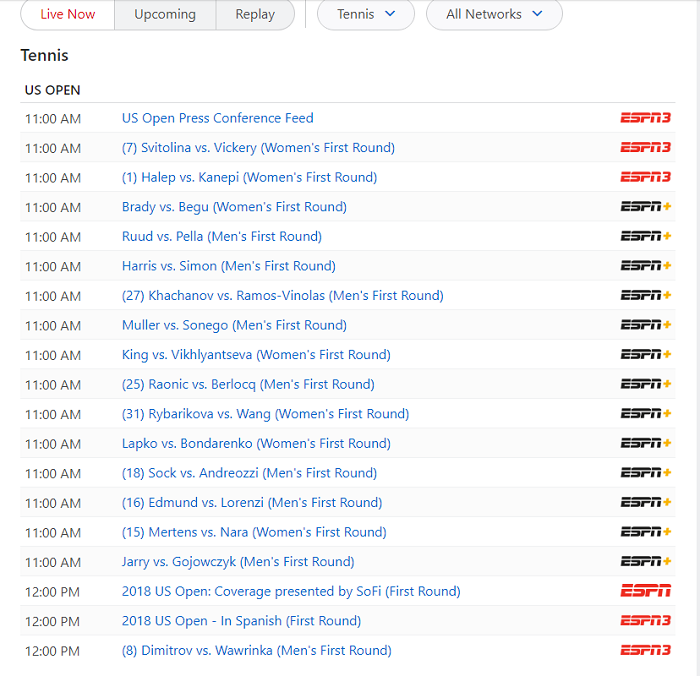Open Ruud vs. Pella match link

coord(221,236)
